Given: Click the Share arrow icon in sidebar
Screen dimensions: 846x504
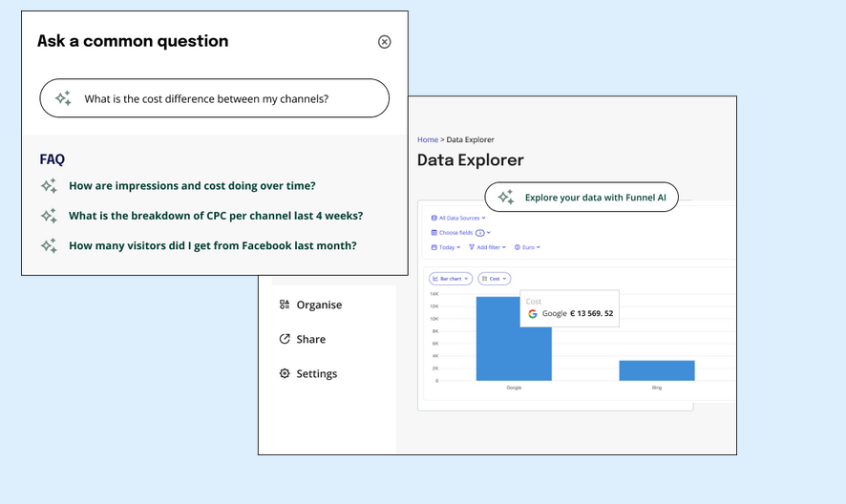Looking at the screenshot, I should pos(285,339).
